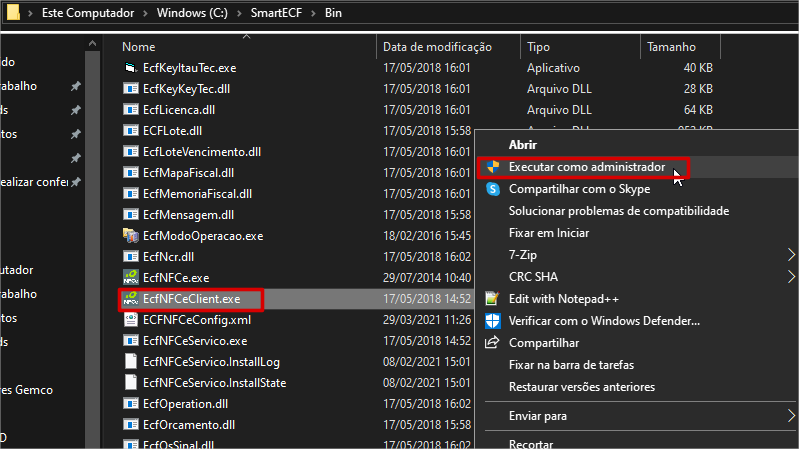Open the dropdown chevron after Windows (C:)
This screenshot has width=799, height=449.
(239, 13)
